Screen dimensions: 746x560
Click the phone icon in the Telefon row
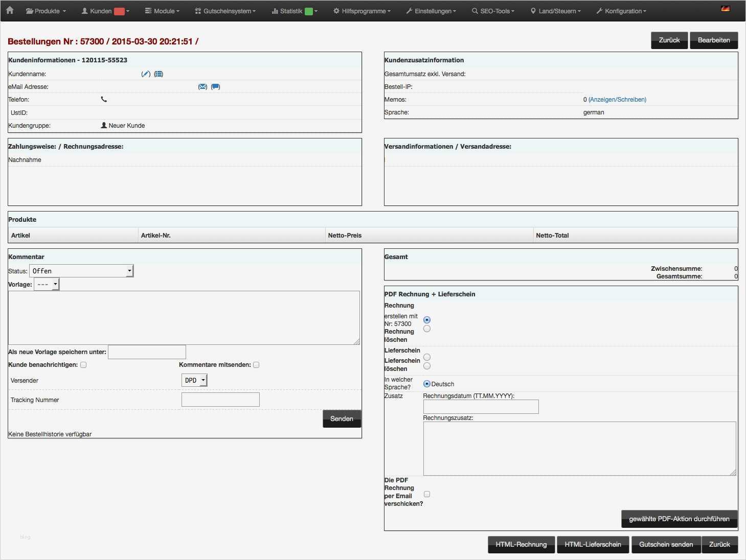[x=104, y=99]
